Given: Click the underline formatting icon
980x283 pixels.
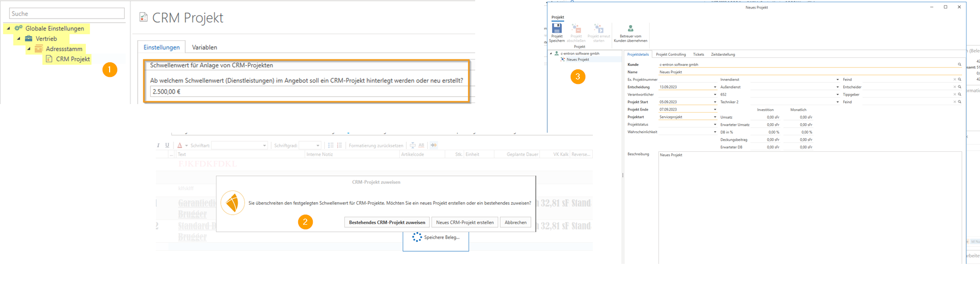Looking at the screenshot, I should (x=167, y=145).
